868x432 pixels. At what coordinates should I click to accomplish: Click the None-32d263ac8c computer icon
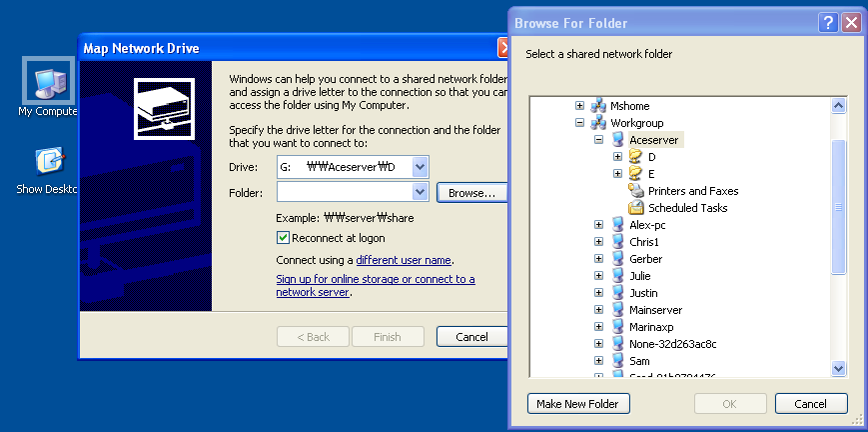pos(617,344)
